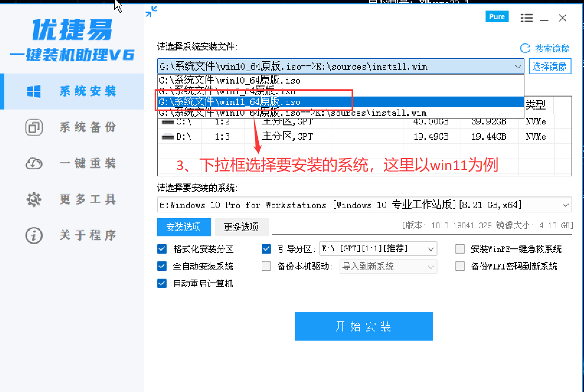
Task: Click the info icon beside 关于程序
Action: (x=34, y=235)
